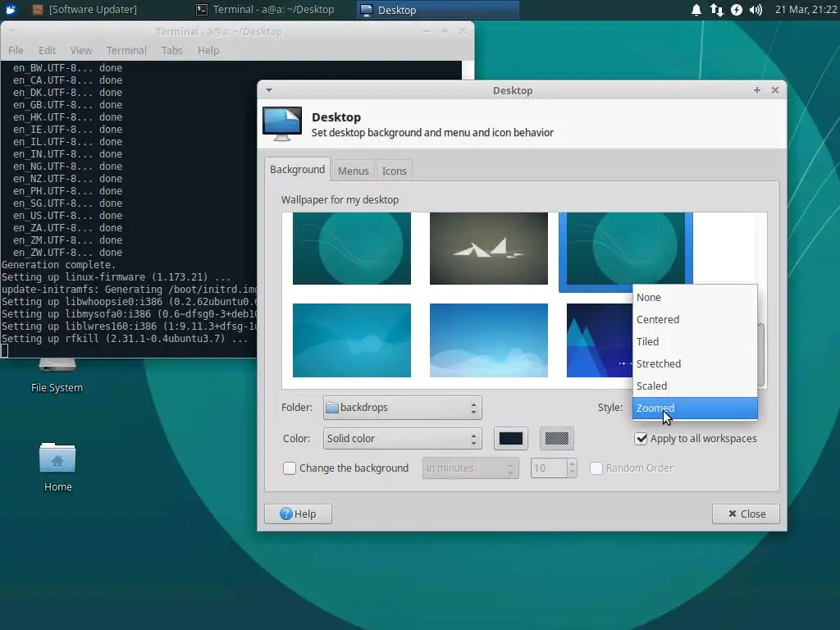Select the dark blue mountains wallpaper thumbnail

(x=600, y=340)
